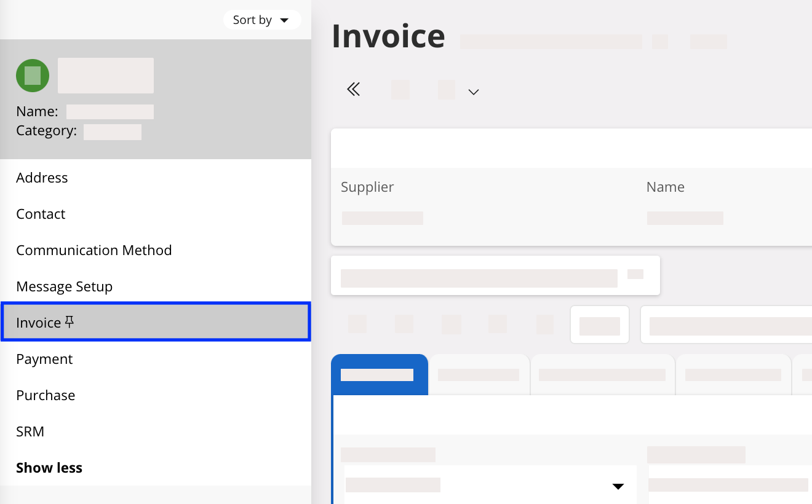Select the SRM sidebar entry
Screen dimensions: 812x504
30,431
